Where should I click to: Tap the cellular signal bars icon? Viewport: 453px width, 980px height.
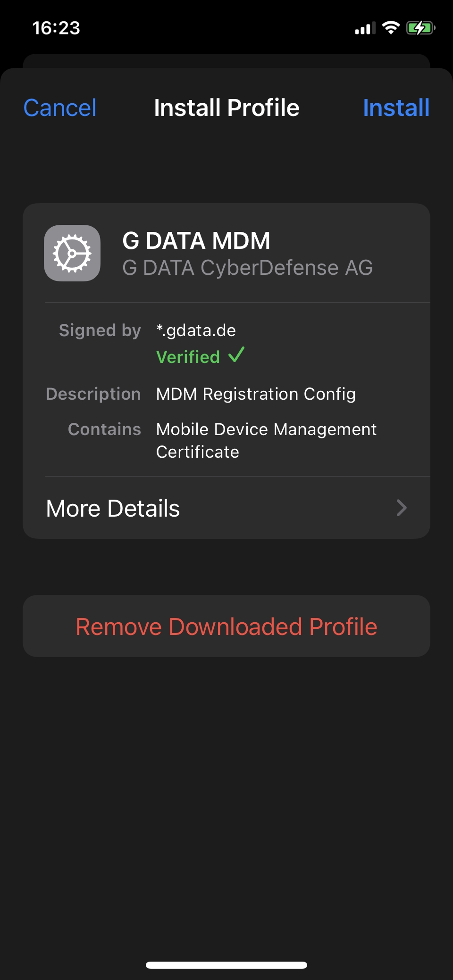click(x=365, y=28)
